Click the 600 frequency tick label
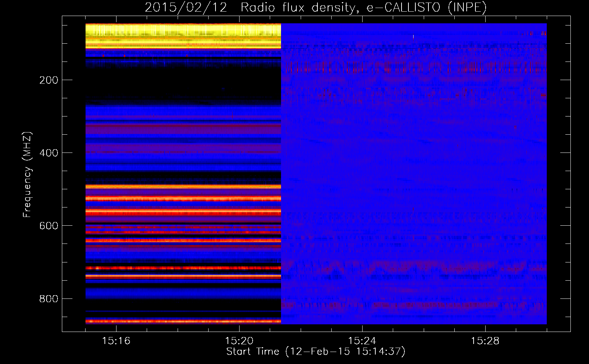Screen dimensions: 589x364 pyautogui.click(x=48, y=226)
